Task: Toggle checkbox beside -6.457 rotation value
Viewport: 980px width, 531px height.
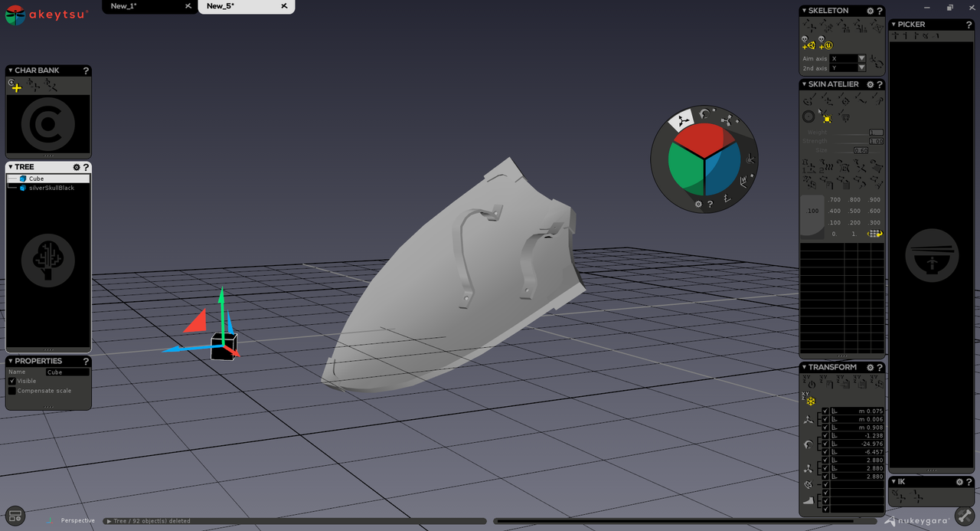Action: (825, 452)
